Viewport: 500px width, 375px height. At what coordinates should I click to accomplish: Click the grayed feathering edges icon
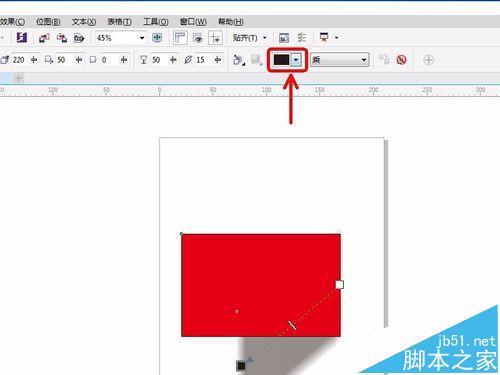256,60
